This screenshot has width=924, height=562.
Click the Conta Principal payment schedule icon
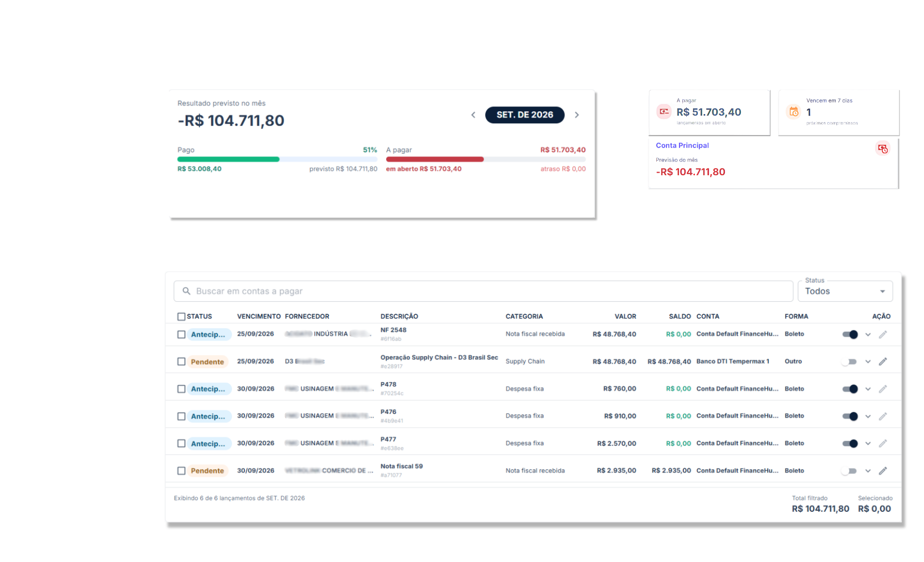click(x=882, y=148)
